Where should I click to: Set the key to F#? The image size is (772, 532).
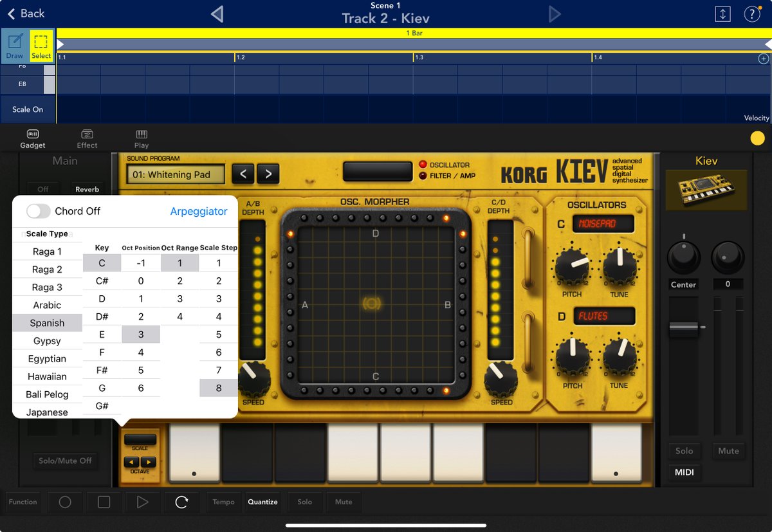[102, 370]
